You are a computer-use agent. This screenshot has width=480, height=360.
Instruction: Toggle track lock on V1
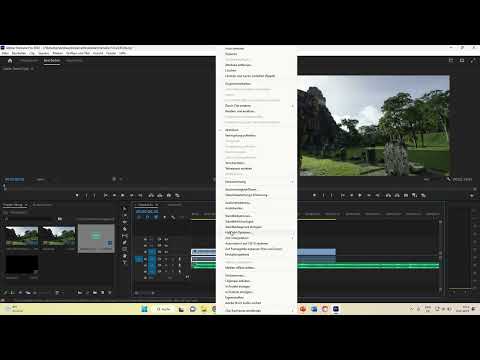tap(145, 252)
